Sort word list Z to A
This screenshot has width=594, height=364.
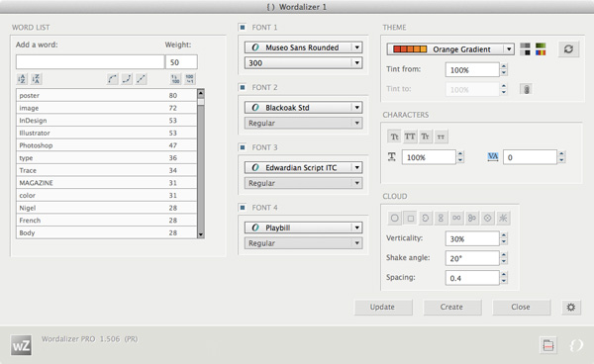pyautogui.click(x=36, y=79)
